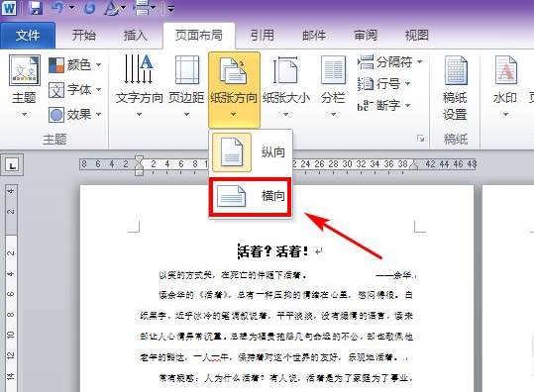Click the Word application icon in title bar
This screenshot has width=534, height=392.
point(9,8)
